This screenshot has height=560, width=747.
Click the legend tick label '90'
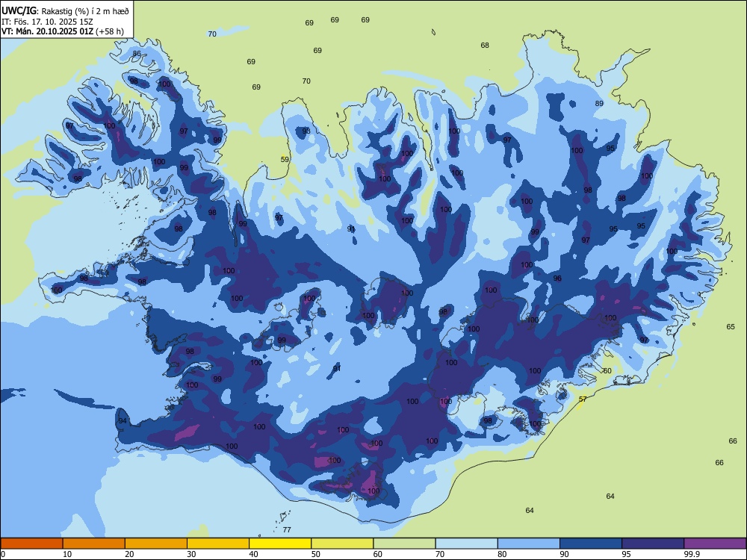564,554
